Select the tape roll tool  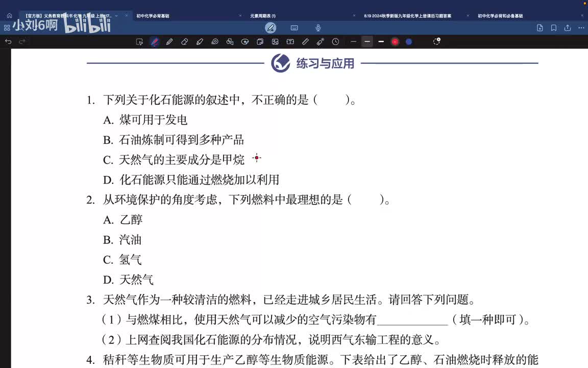coord(215,42)
